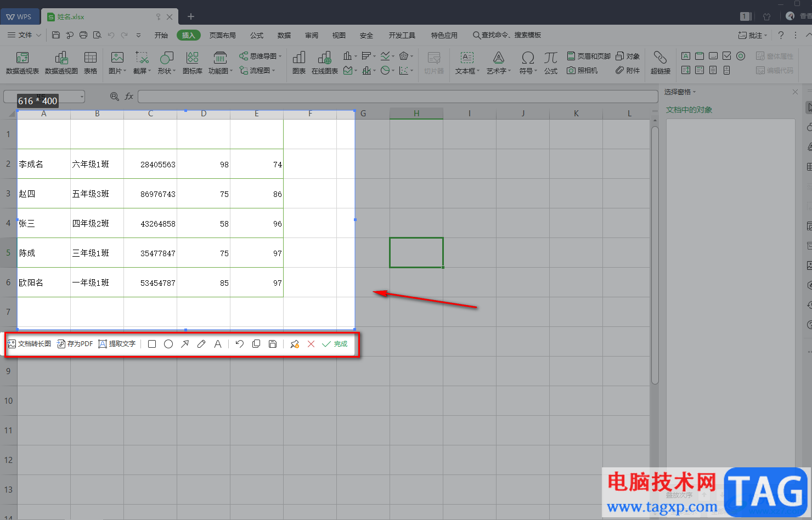
Task: Open the 图片 picture dropdown
Action: click(x=117, y=63)
